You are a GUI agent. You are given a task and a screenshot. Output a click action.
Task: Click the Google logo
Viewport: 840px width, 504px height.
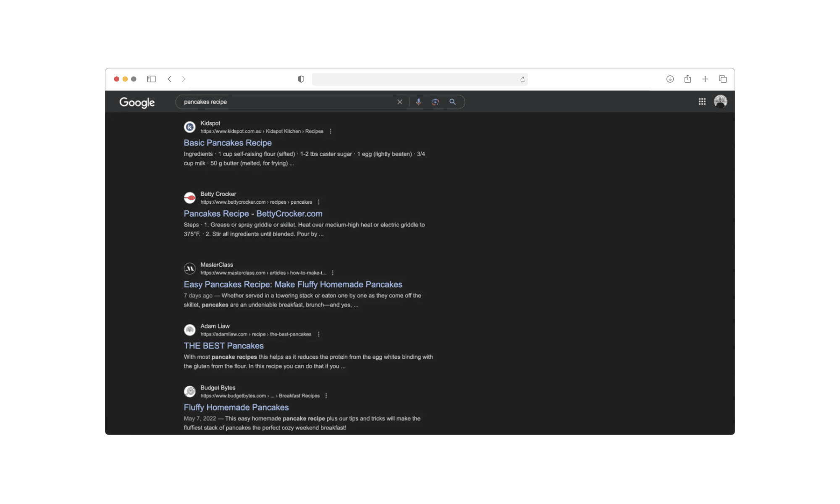click(137, 102)
